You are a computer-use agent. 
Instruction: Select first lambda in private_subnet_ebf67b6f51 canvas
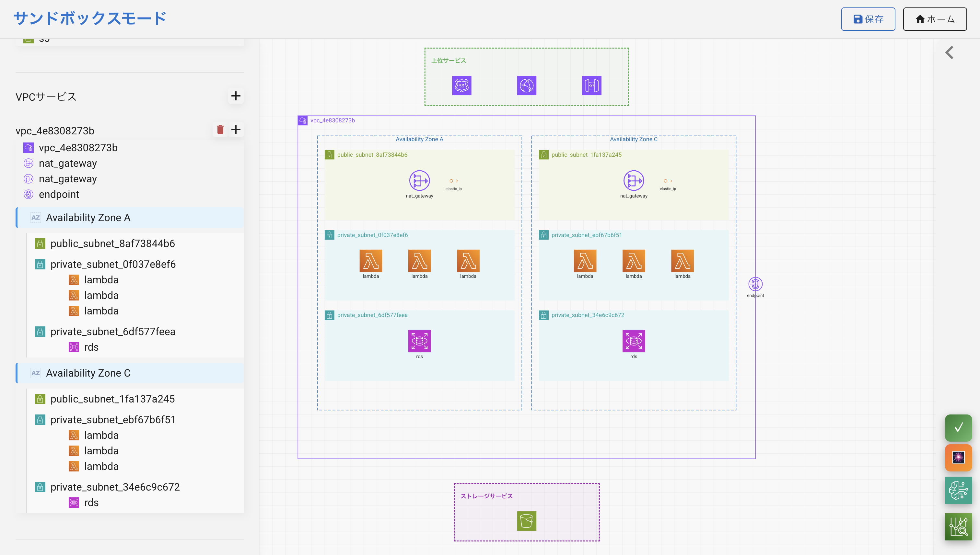pyautogui.click(x=585, y=261)
